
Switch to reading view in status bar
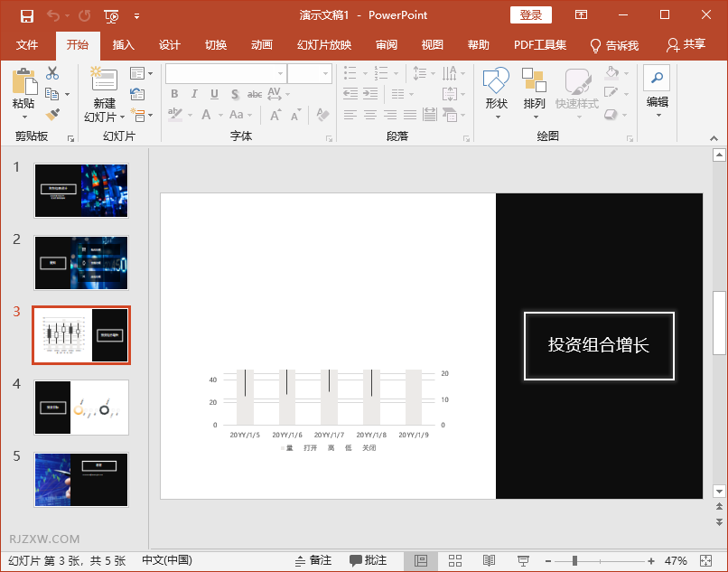pos(489,561)
